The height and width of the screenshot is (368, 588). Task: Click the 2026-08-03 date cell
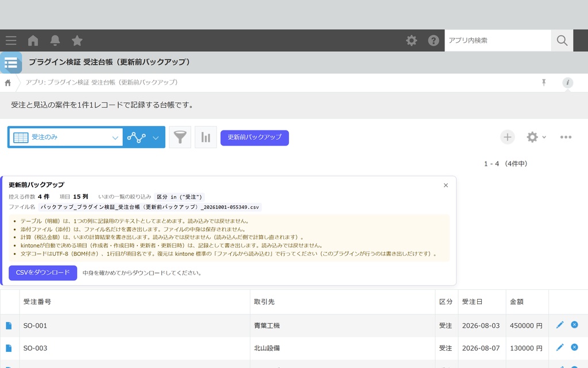[482, 325]
